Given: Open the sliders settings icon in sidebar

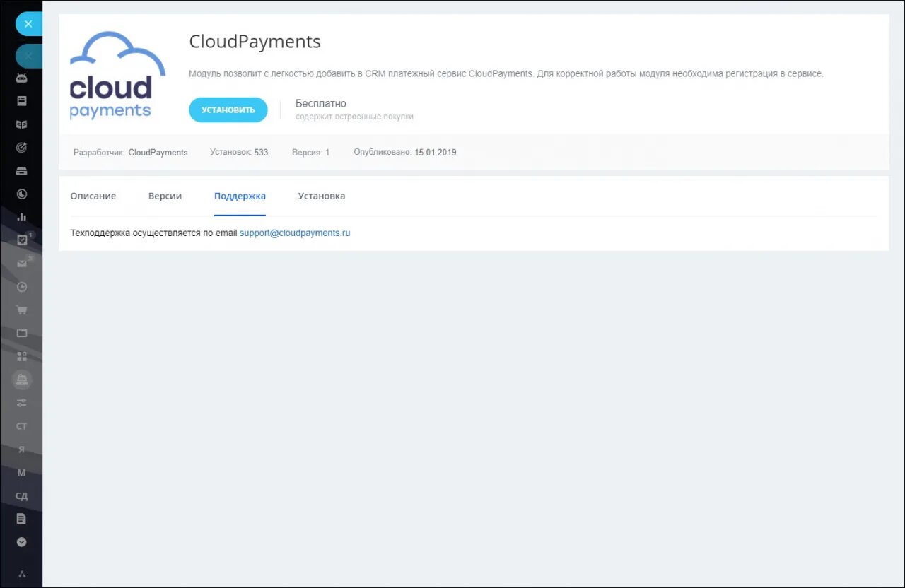Looking at the screenshot, I should (x=22, y=403).
